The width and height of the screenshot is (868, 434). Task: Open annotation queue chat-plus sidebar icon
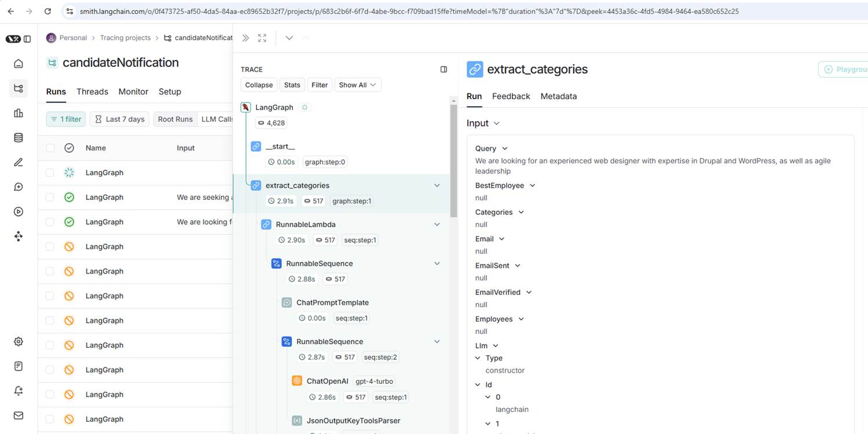(x=19, y=187)
